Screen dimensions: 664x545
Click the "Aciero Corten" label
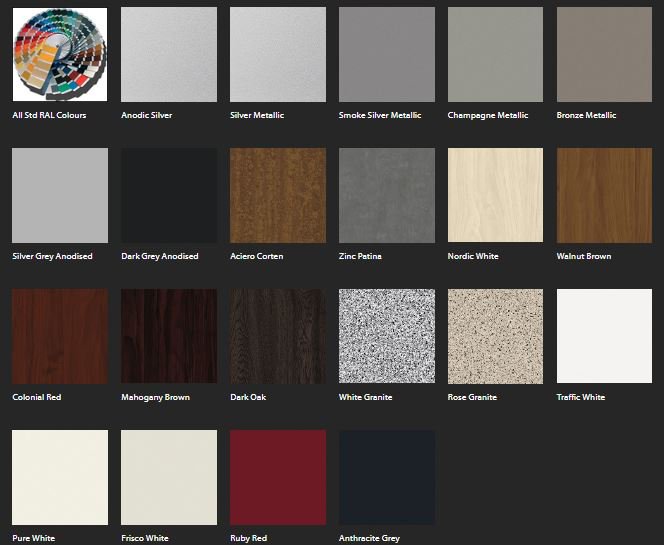[257, 256]
